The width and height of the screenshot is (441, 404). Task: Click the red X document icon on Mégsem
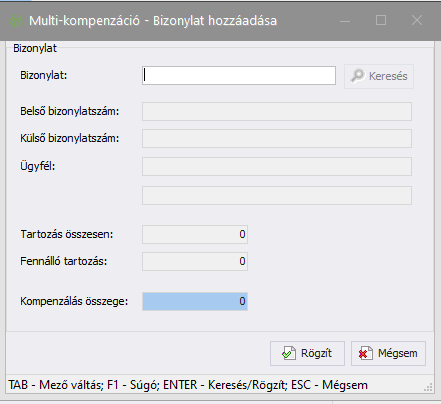coord(366,353)
